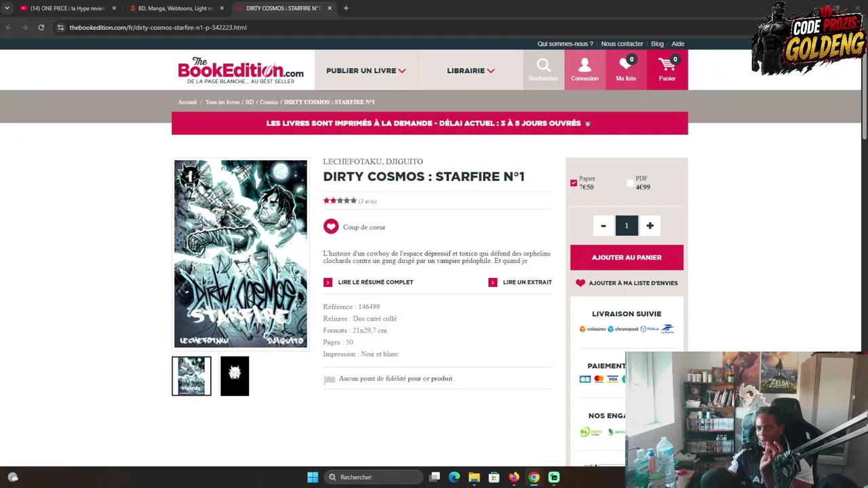Click the heart icon beside Ajouter à ma liste d'envies
868x488 pixels.
click(x=580, y=283)
